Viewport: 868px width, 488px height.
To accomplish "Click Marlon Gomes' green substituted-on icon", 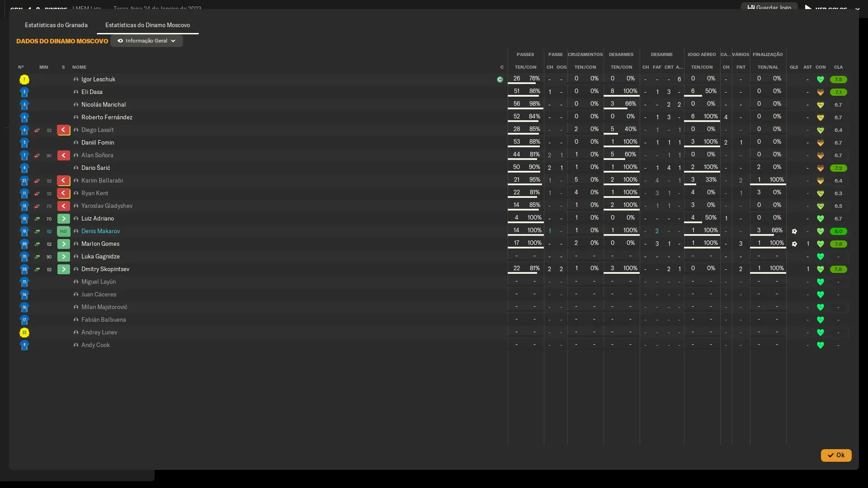I will [x=63, y=244].
